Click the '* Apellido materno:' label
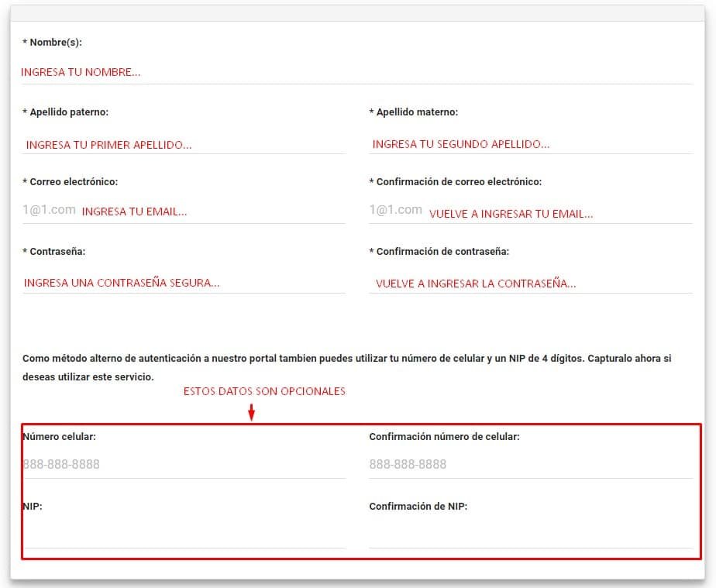The width and height of the screenshot is (716, 588). 414,112
